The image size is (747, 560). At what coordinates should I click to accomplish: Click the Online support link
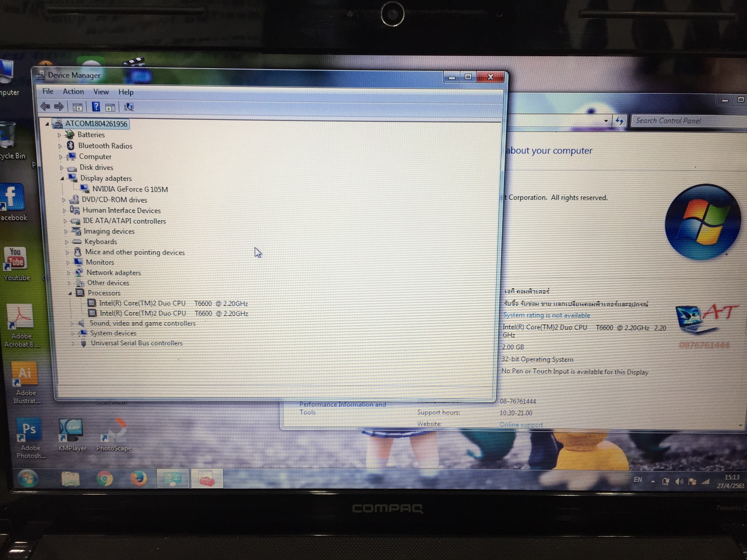point(520,424)
